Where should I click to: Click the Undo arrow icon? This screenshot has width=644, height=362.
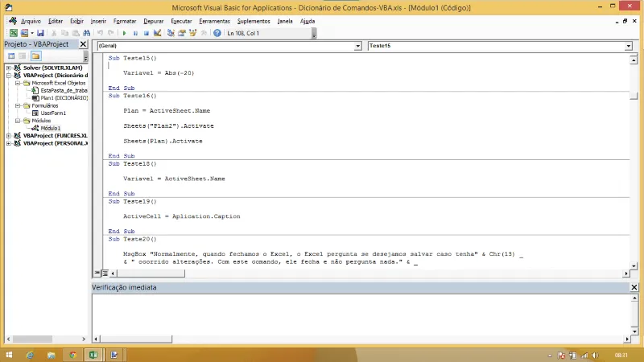[100, 33]
